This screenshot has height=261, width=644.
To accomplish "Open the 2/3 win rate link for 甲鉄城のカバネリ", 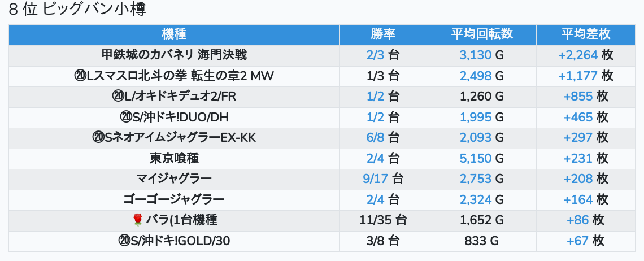I will [x=376, y=55].
